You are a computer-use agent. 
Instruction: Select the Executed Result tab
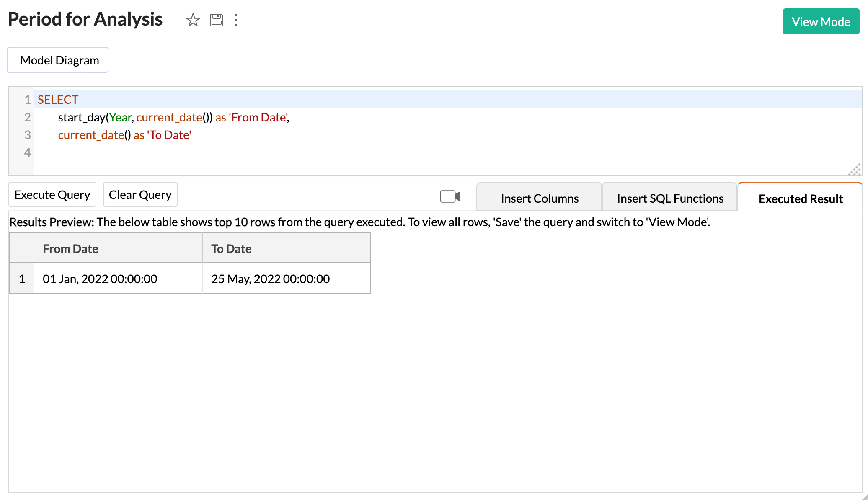(800, 198)
